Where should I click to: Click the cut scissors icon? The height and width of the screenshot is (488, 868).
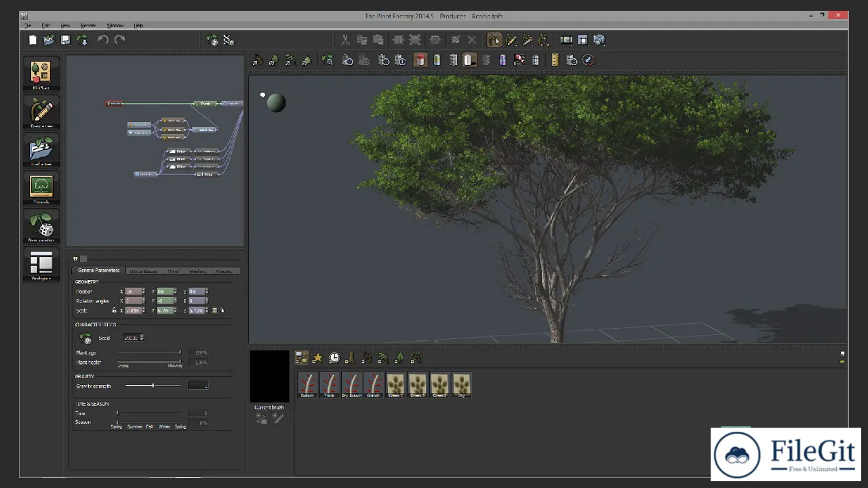tap(345, 40)
